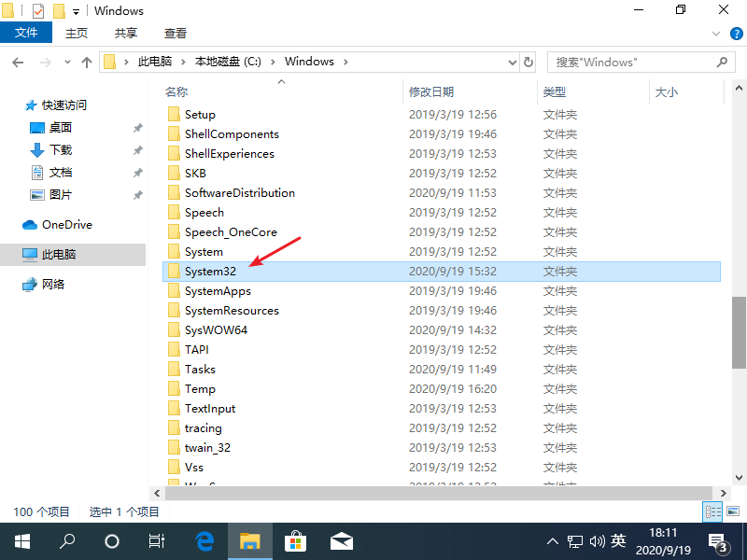This screenshot has width=747, height=560.
Task: Click the vertical scrollbar thumb
Action: click(x=739, y=332)
